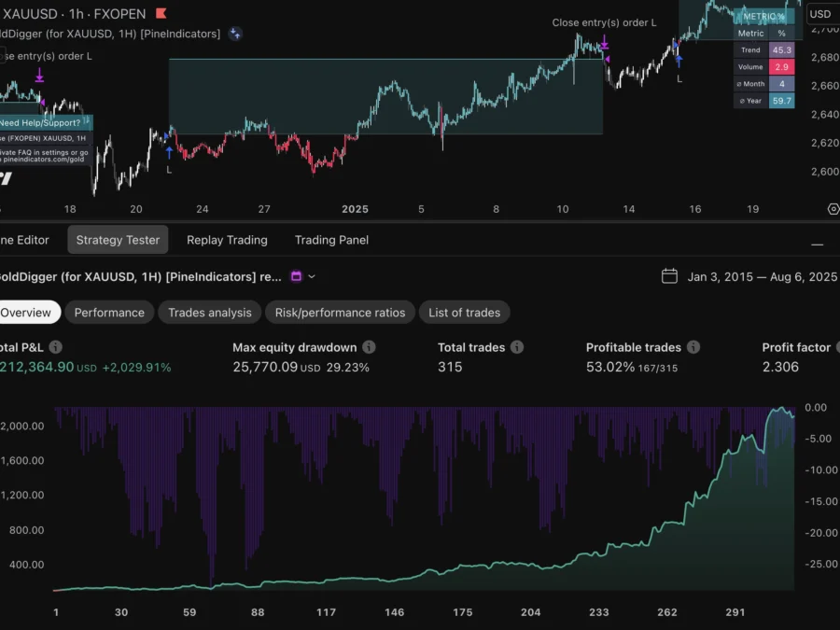Open chart settings gear on time axis
The image size is (840, 630).
(x=833, y=209)
